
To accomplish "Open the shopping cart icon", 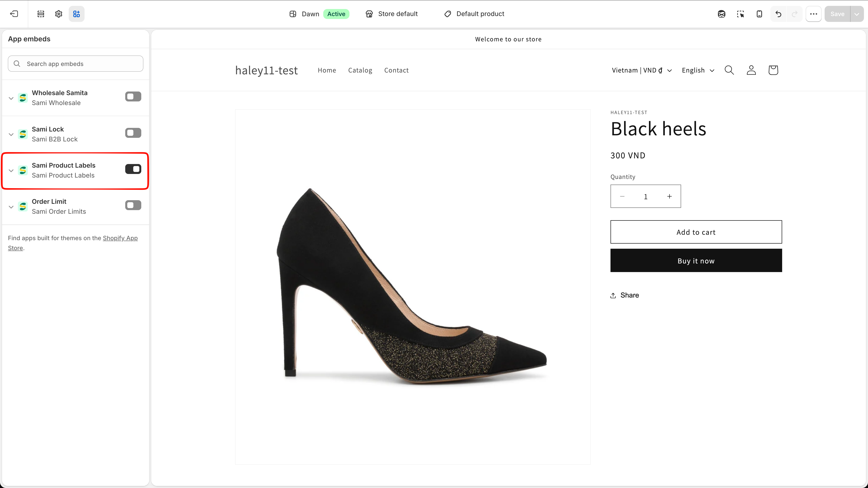I will coord(773,70).
